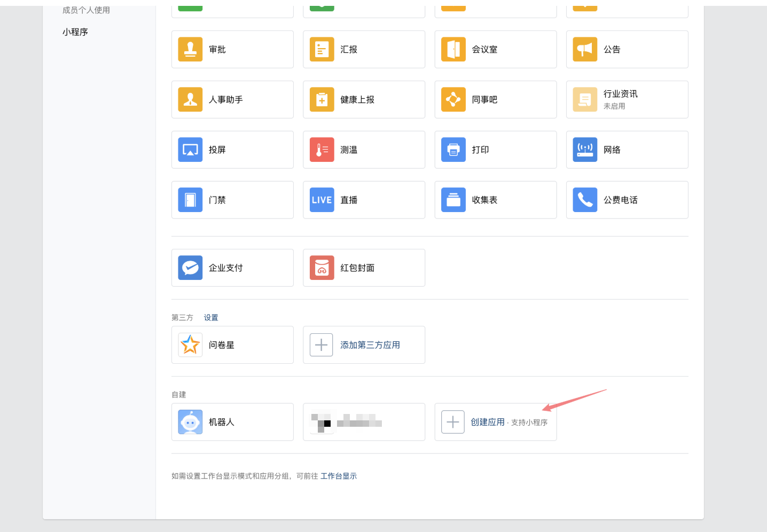Open the 审批 approval app icon
767x532 pixels.
pos(190,50)
